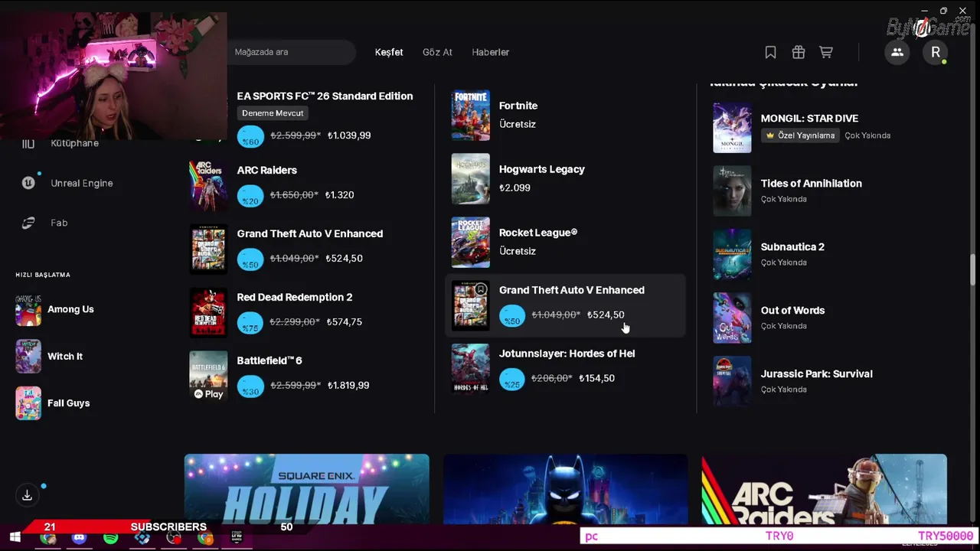Click the Hogwarts Legacy cover thumbnail
The image size is (980, 551).
point(470,178)
